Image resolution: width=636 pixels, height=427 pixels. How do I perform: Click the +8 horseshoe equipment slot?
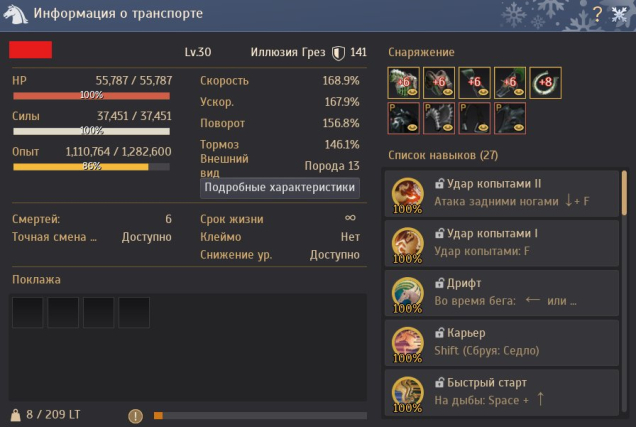coord(546,83)
